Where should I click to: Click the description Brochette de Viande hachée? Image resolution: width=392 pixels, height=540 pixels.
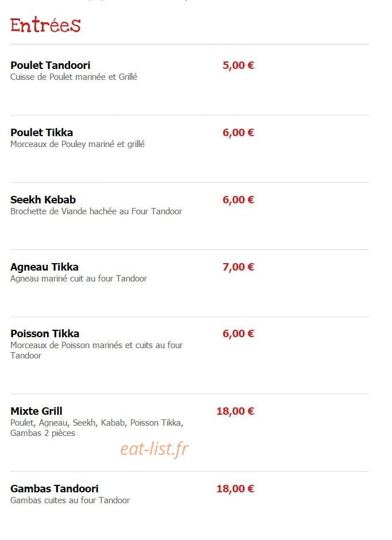coord(63,211)
